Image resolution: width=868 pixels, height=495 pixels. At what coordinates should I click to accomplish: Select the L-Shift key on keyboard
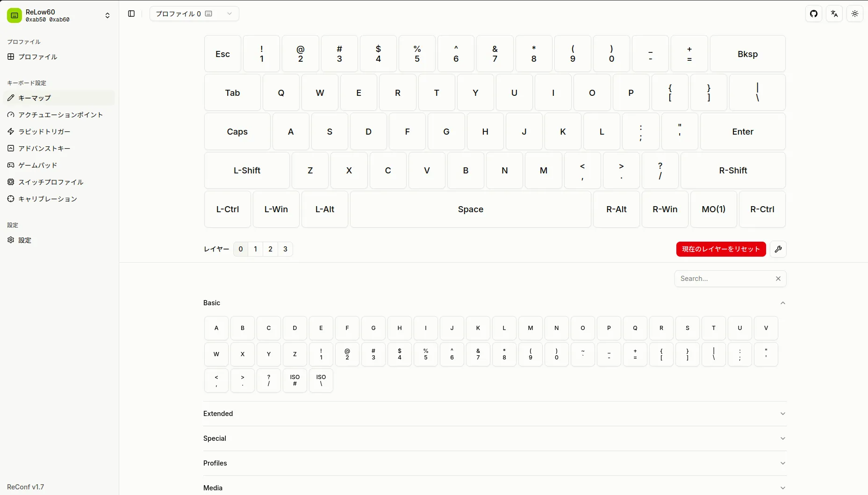pyautogui.click(x=247, y=170)
